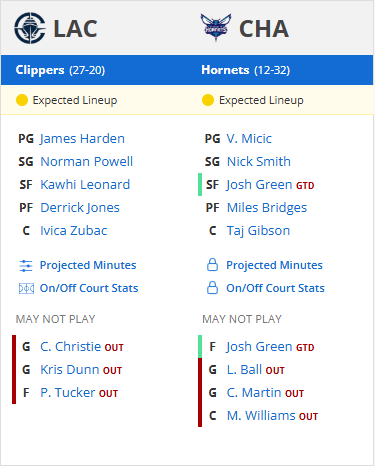Open the Hornets On/Off Court Stats link

tap(275, 288)
